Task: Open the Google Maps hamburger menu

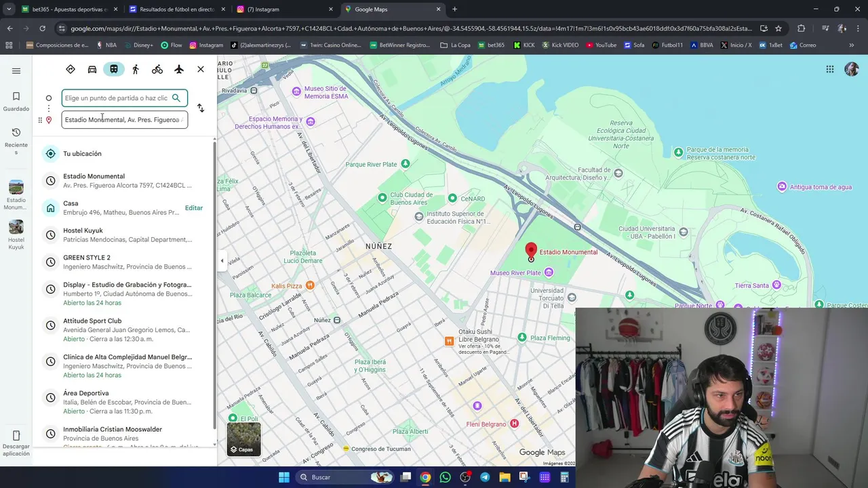Action: [x=16, y=70]
